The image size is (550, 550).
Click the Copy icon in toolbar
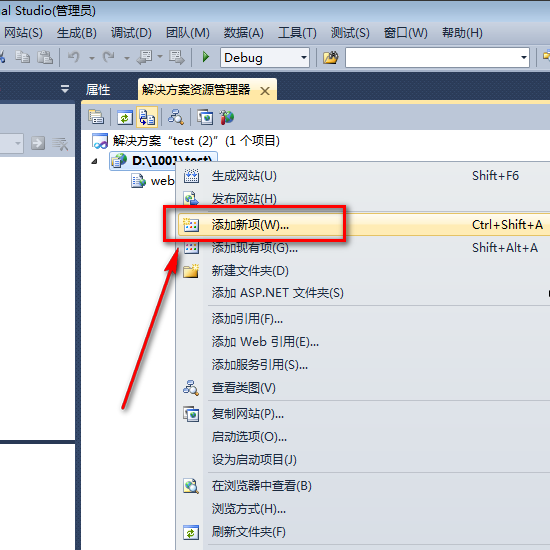(22, 57)
